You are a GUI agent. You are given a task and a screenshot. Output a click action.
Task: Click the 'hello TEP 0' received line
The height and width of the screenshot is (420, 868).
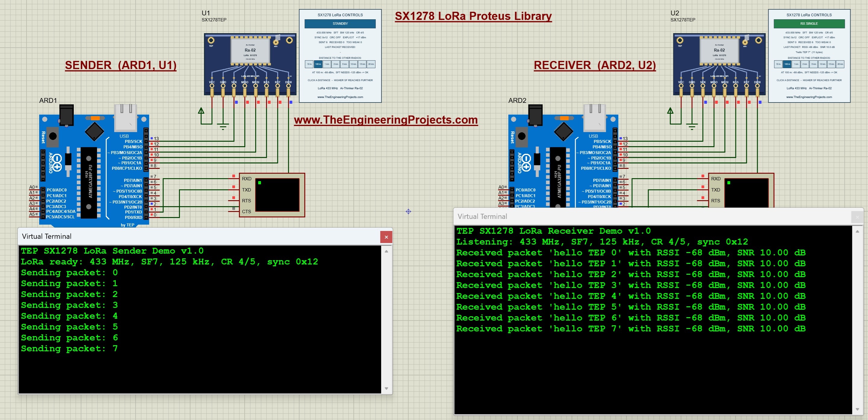(631, 252)
